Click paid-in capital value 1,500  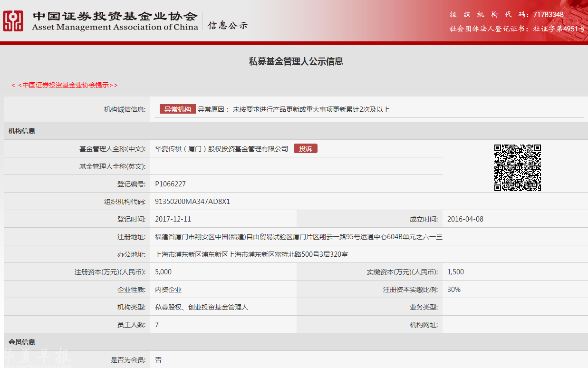coord(456,272)
